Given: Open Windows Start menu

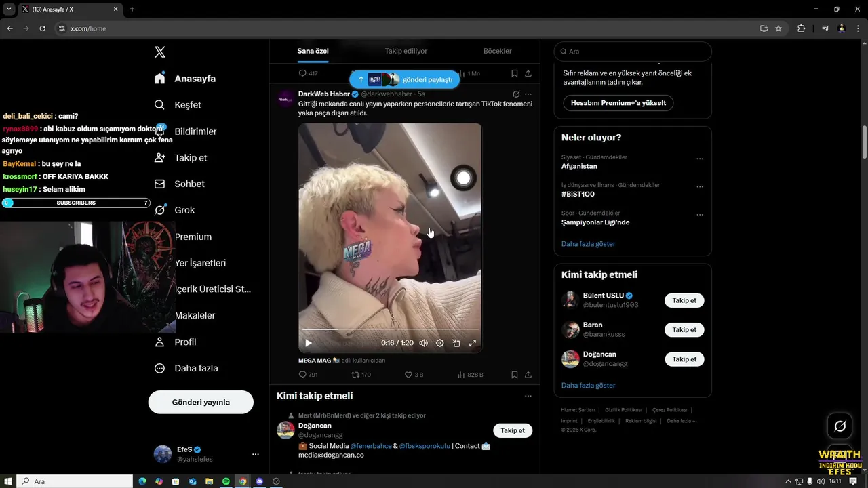Looking at the screenshot, I should 7,481.
